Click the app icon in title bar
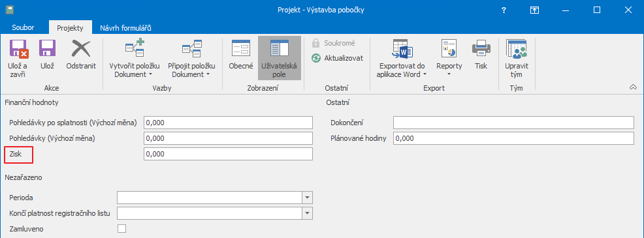Screen dimensions: 644x238 (8, 9)
